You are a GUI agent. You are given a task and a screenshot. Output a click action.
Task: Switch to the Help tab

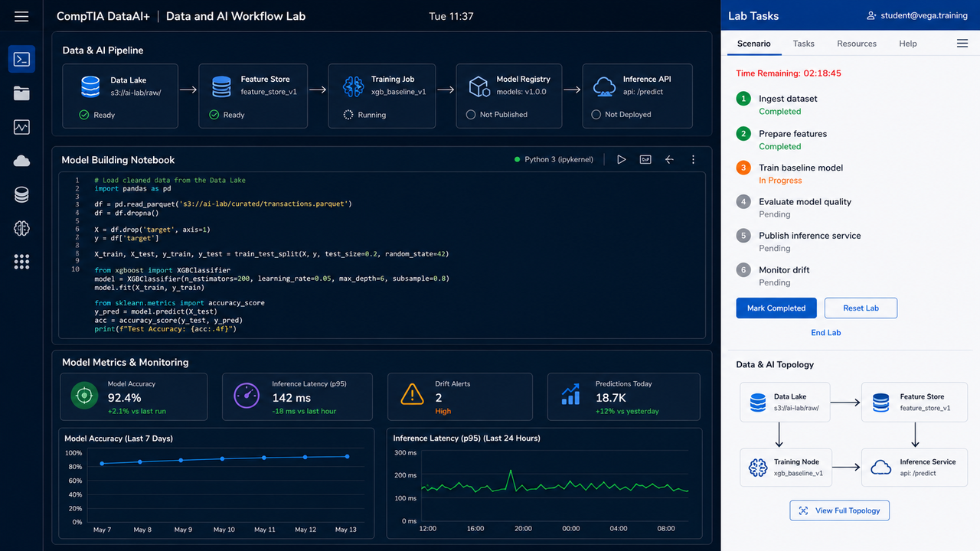(908, 44)
